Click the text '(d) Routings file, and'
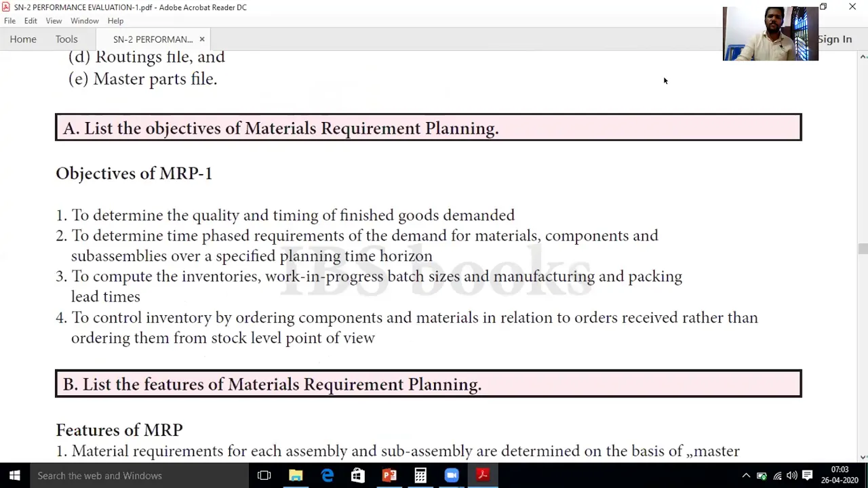 [x=146, y=57]
